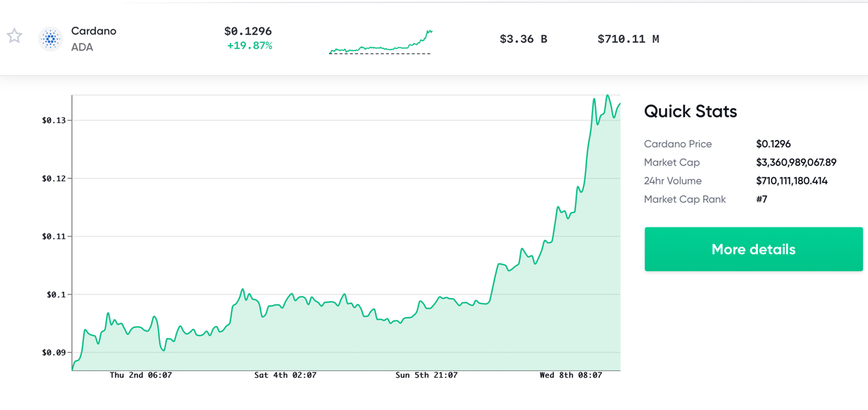Click the Sat 4th 02:07 axis label
The image size is (868, 410).
285,375
